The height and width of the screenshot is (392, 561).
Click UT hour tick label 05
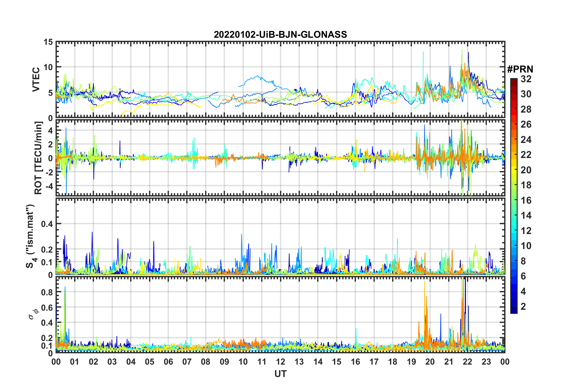150,362
